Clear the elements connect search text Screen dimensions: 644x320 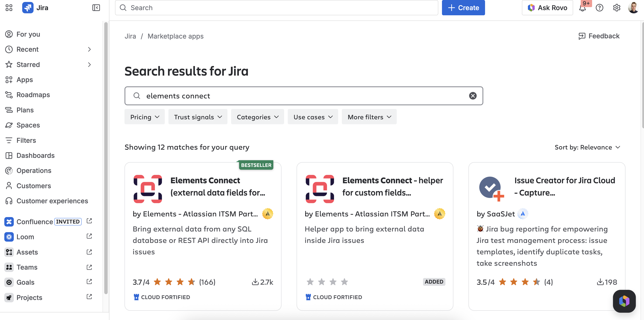[473, 96]
